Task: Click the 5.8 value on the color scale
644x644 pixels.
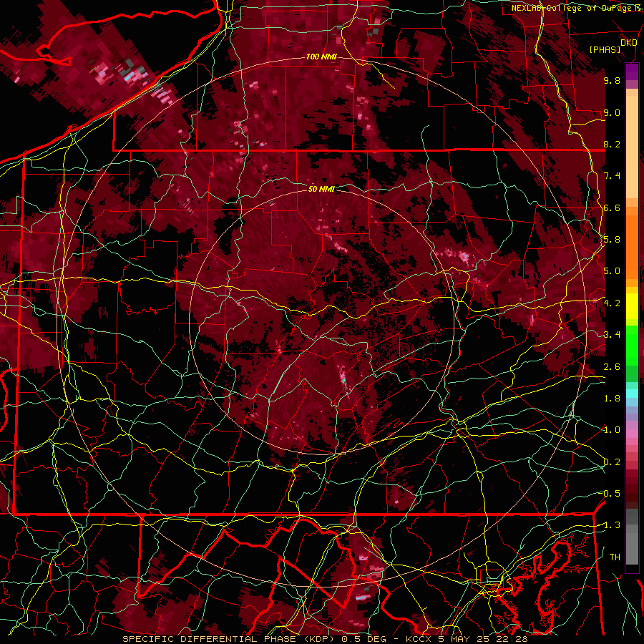Action: 612,240
